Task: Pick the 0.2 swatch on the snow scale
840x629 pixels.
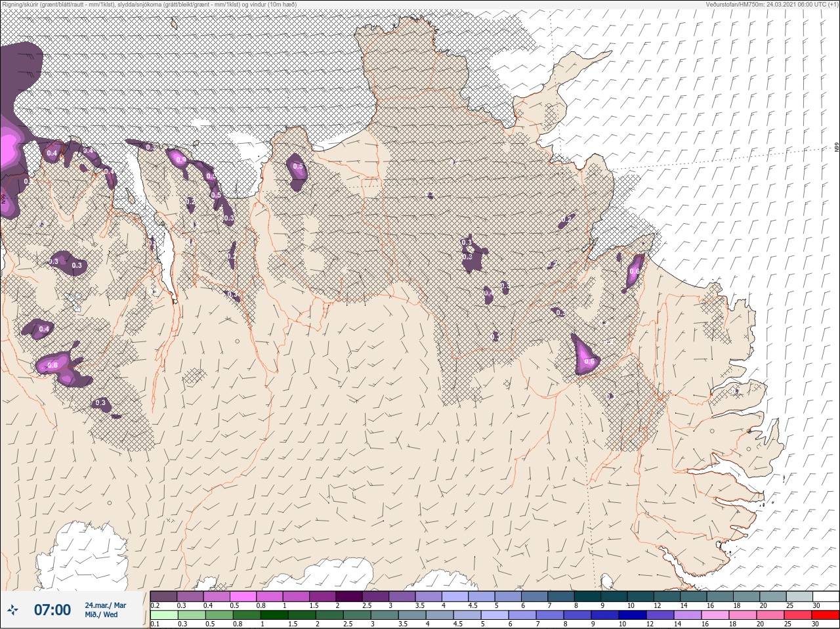Action: point(163,596)
